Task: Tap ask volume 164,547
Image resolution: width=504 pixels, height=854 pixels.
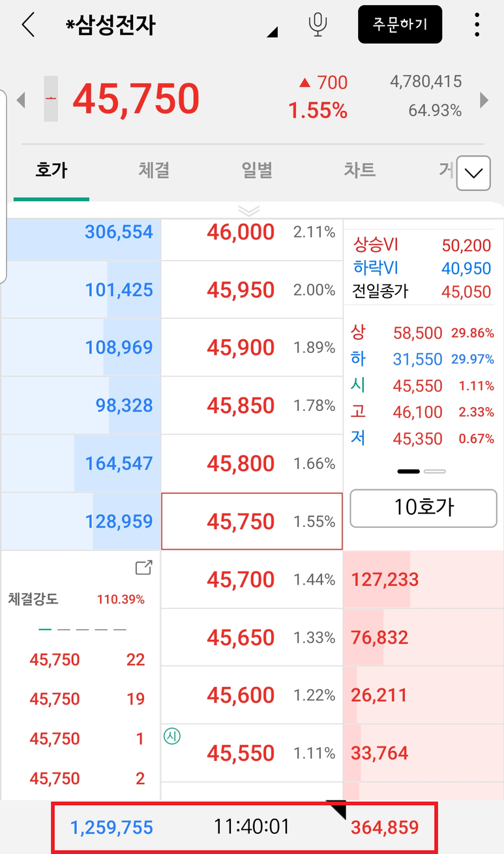Action: 119,463
